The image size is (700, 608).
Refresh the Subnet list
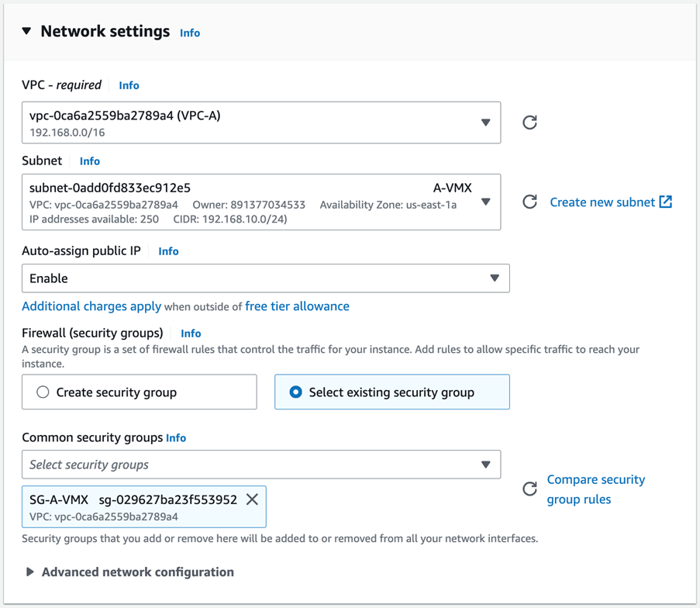pyautogui.click(x=529, y=202)
